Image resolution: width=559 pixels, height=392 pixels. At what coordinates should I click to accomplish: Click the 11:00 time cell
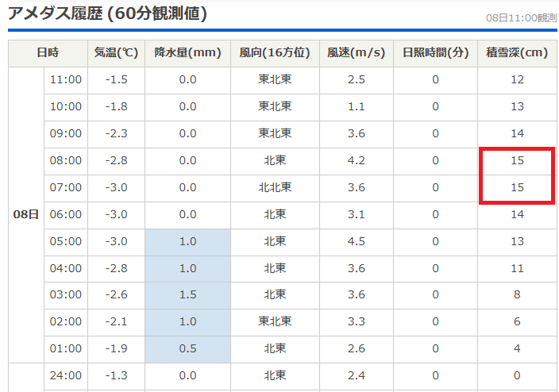pos(65,79)
